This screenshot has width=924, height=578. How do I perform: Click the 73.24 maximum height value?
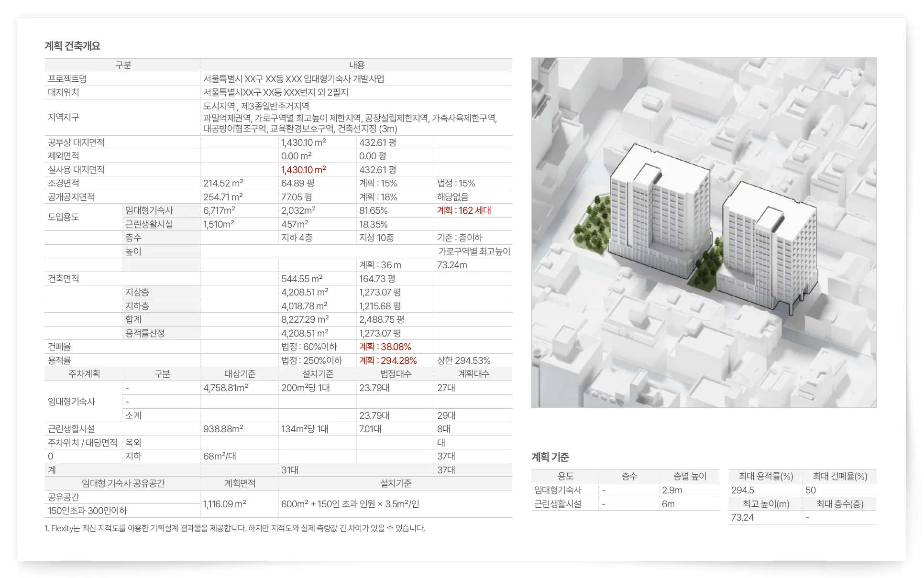pos(742,517)
